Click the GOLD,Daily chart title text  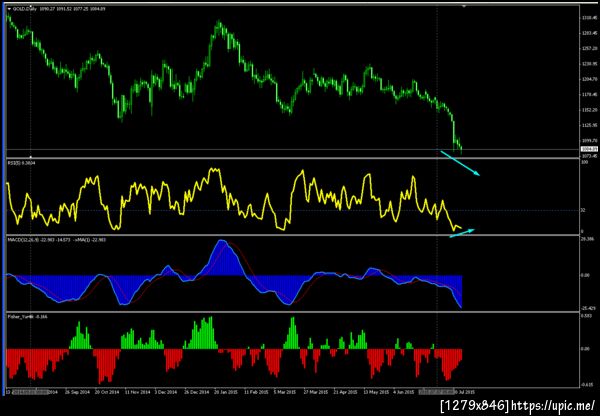(24, 8)
